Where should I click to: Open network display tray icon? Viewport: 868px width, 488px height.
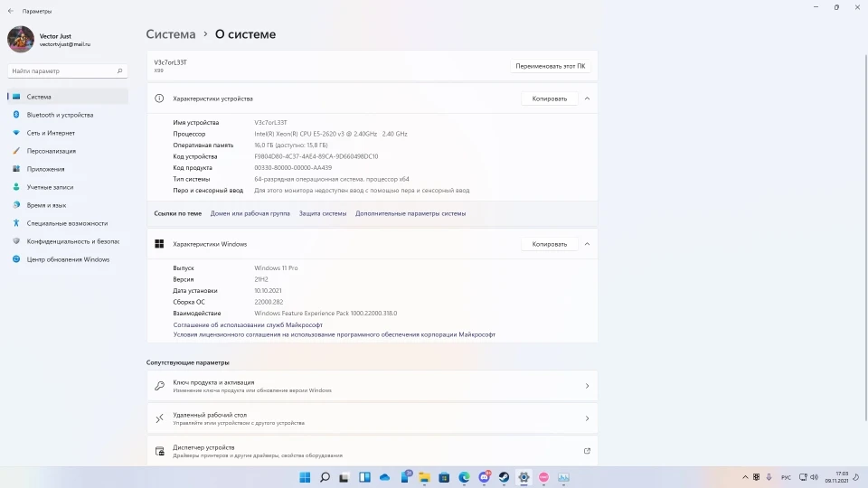(803, 477)
